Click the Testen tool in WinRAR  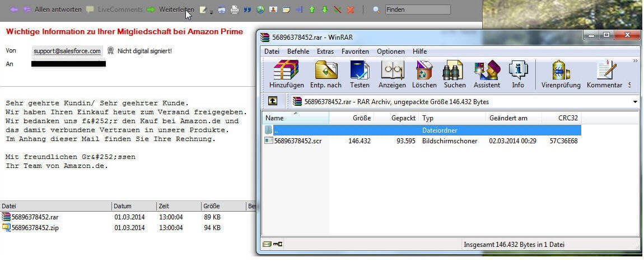[x=360, y=74]
